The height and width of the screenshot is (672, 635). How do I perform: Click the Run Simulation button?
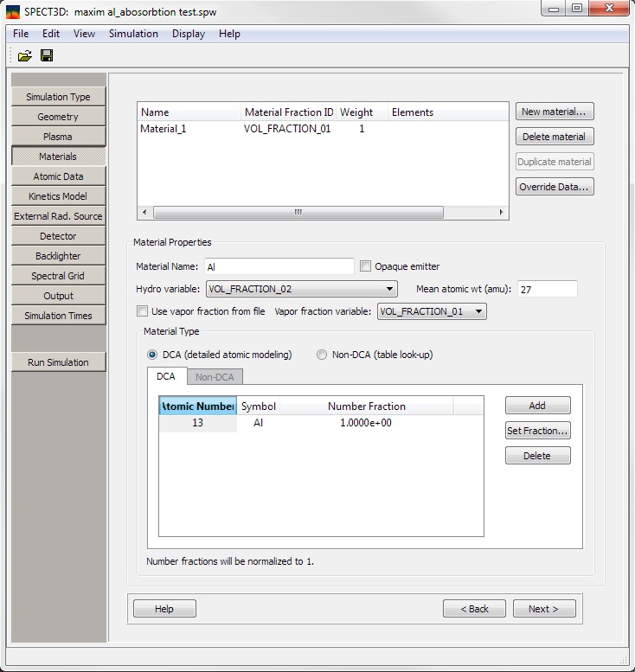58,362
